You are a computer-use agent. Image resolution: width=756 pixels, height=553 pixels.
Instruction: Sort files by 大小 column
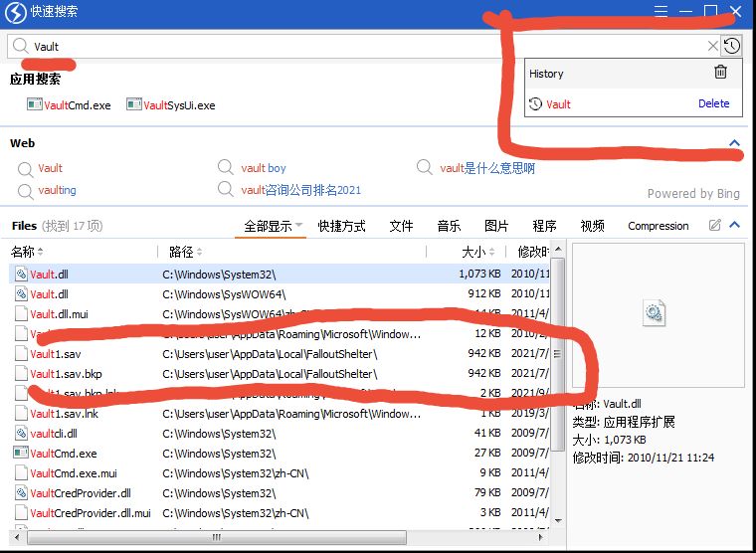point(478,252)
